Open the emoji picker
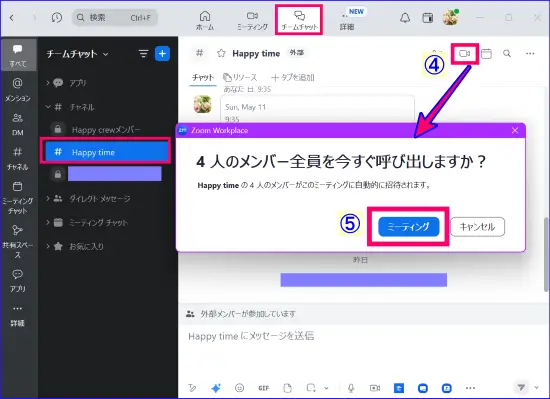 tap(240, 388)
